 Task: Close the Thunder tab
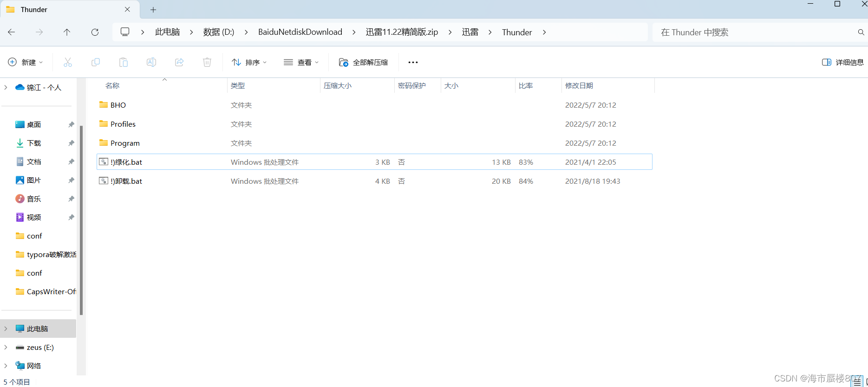(x=127, y=9)
